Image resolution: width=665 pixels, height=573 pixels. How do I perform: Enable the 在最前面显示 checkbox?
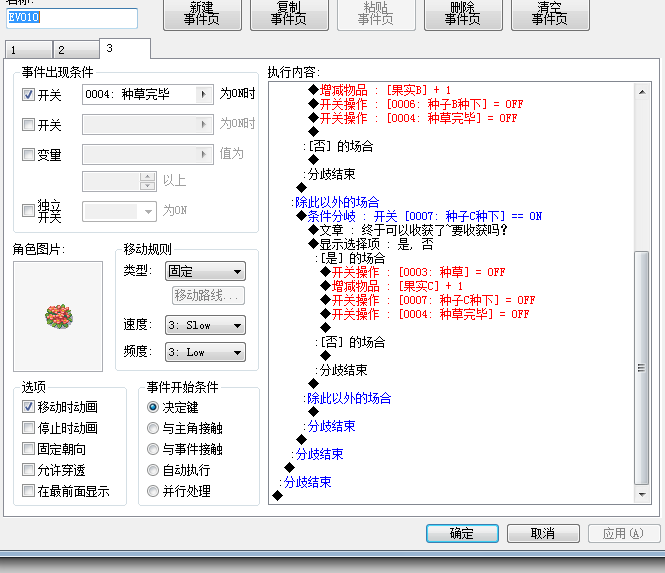coord(28,491)
